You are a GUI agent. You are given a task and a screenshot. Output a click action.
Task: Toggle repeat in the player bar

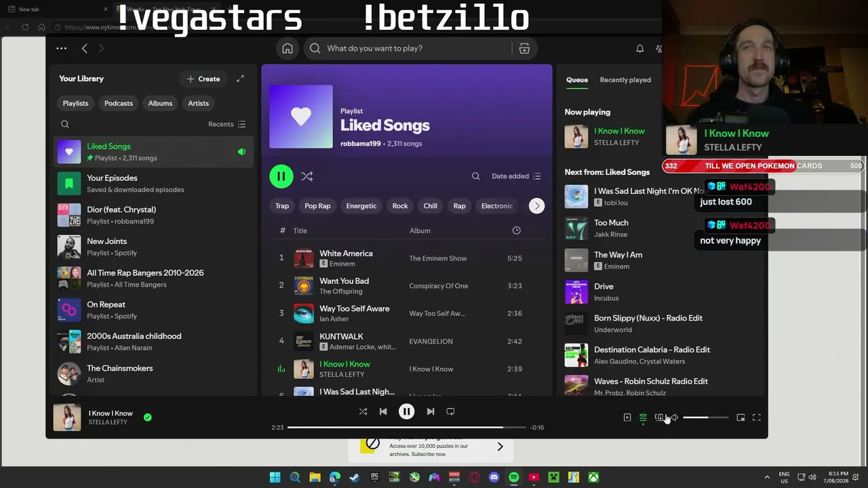[450, 411]
